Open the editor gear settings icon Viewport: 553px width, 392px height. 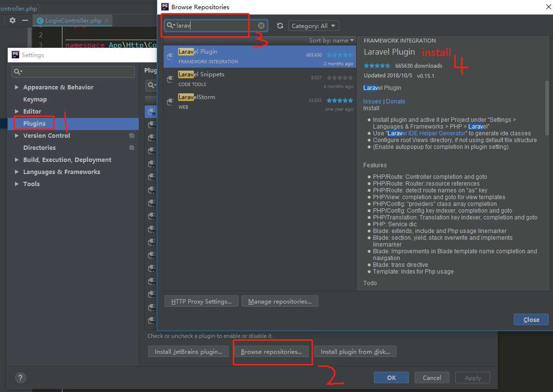pyautogui.click(x=13, y=20)
